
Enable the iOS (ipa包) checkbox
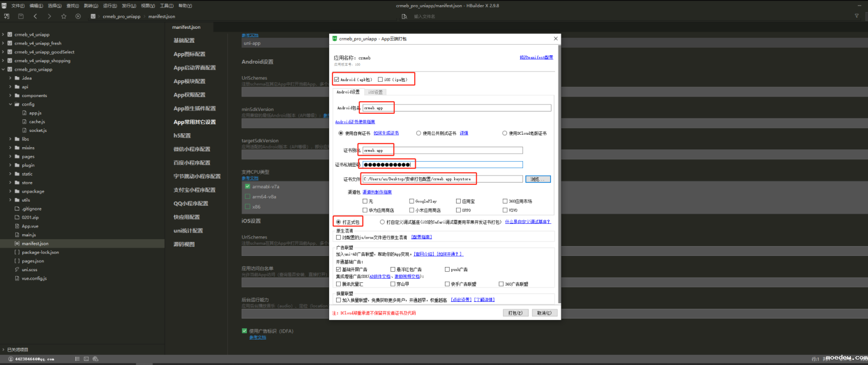[x=380, y=79]
